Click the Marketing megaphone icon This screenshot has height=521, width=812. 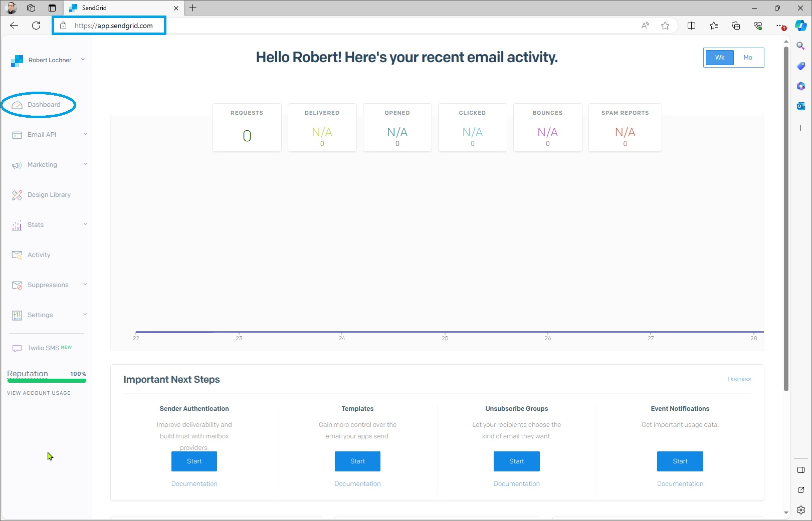point(17,165)
